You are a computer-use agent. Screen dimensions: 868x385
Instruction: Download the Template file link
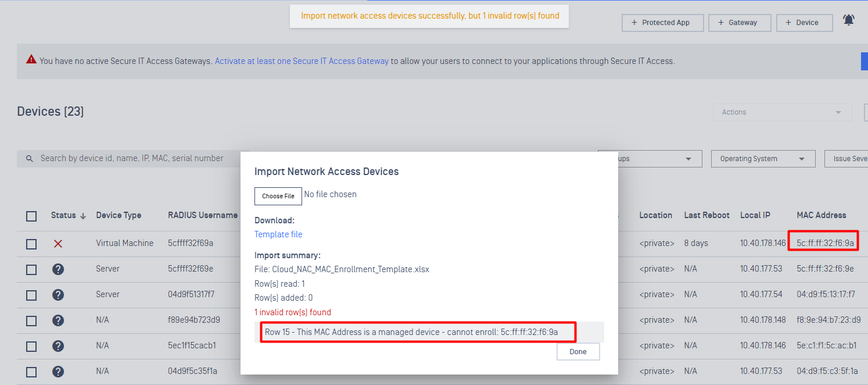click(x=278, y=234)
